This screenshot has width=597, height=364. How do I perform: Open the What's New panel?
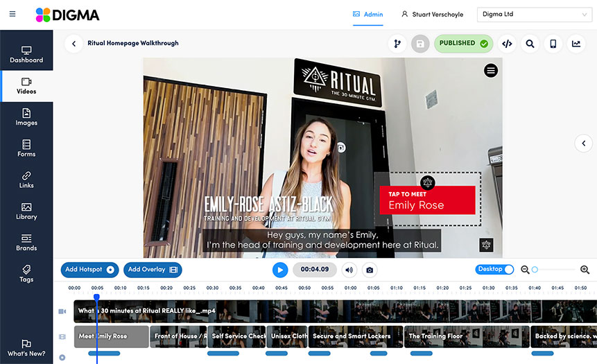pos(26,348)
